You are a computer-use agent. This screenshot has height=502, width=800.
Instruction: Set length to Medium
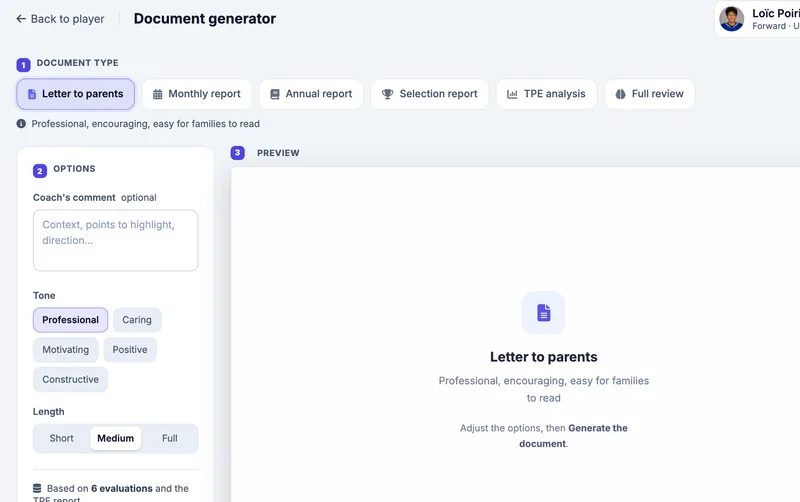[x=116, y=438]
